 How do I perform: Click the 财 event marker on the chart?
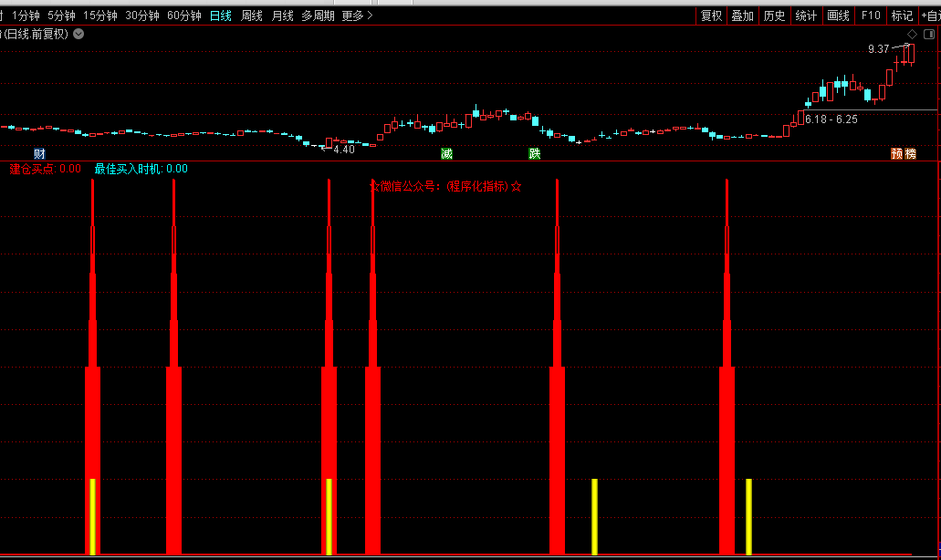[x=39, y=153]
